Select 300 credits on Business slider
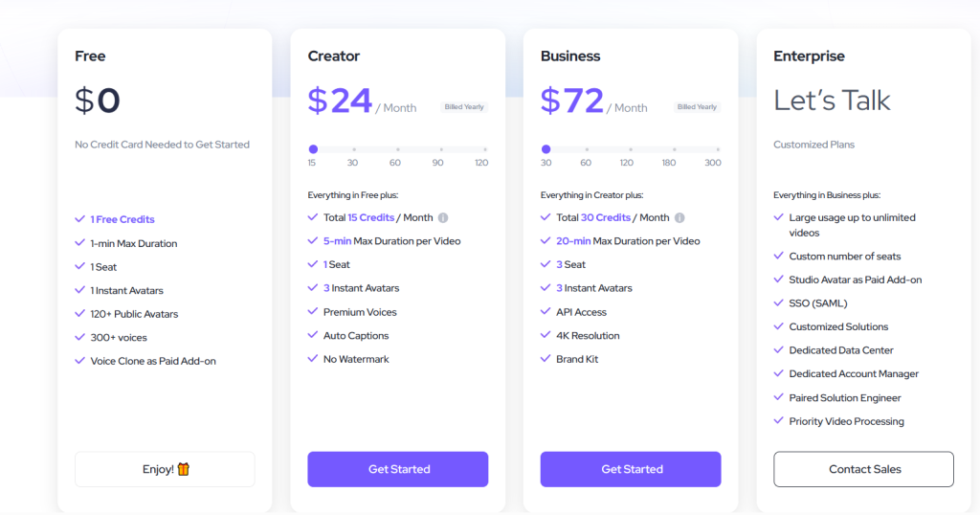 pyautogui.click(x=716, y=149)
